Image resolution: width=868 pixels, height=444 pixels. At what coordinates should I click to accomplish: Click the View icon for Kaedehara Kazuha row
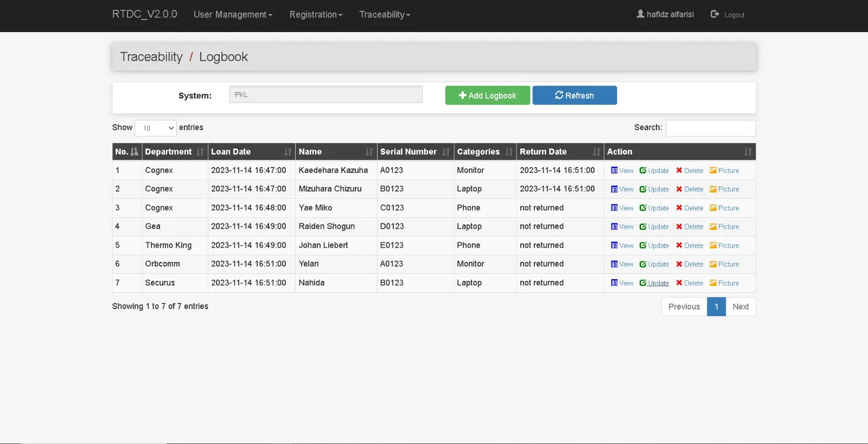pyautogui.click(x=614, y=171)
